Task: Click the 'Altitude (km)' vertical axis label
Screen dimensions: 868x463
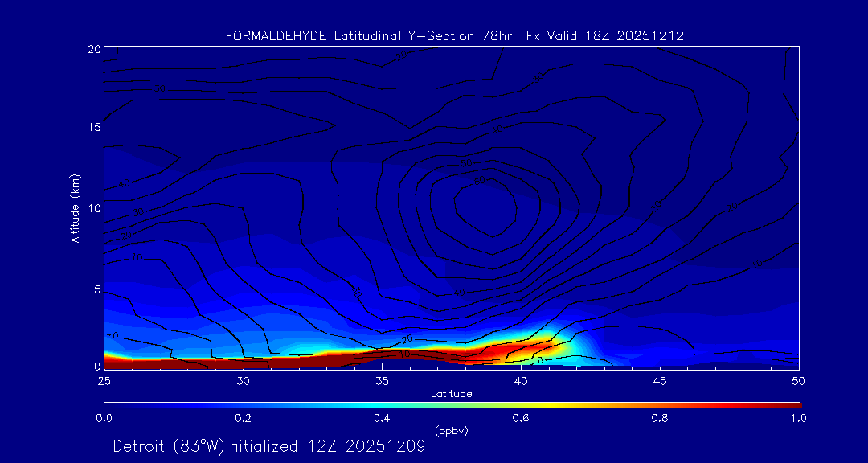Action: (x=75, y=207)
